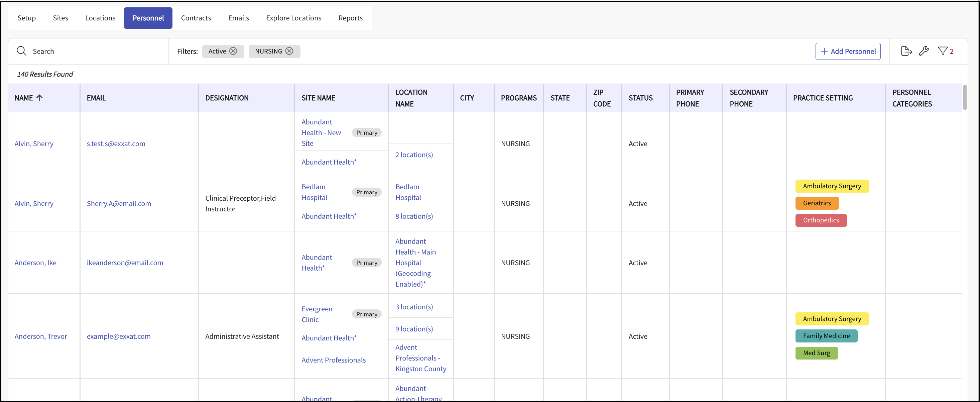Click the vertical table scrollbar
Screen dimensions: 980x402
click(x=964, y=98)
